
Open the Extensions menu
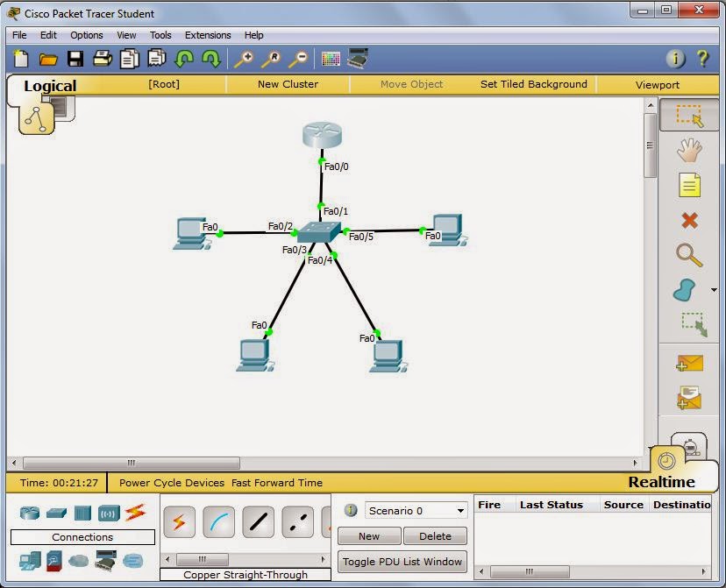[207, 35]
